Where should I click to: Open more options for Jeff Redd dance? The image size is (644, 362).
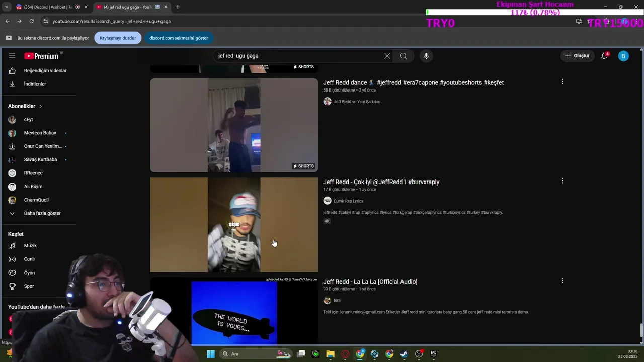562,81
